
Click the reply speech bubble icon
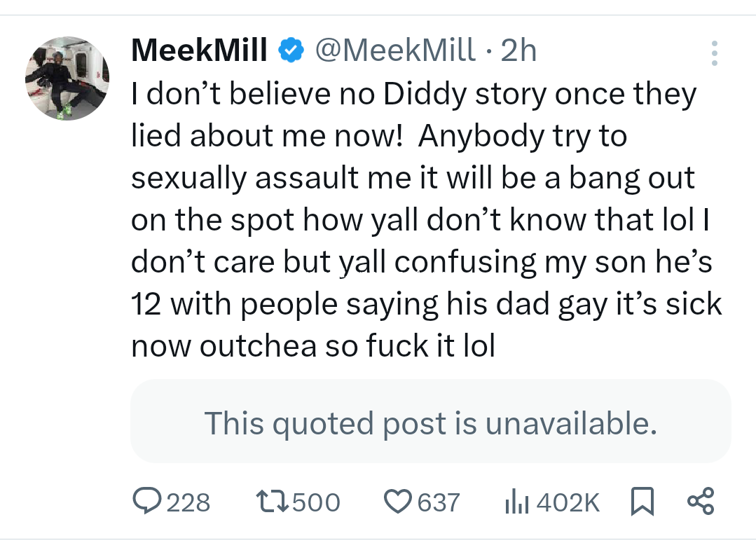[146, 502]
